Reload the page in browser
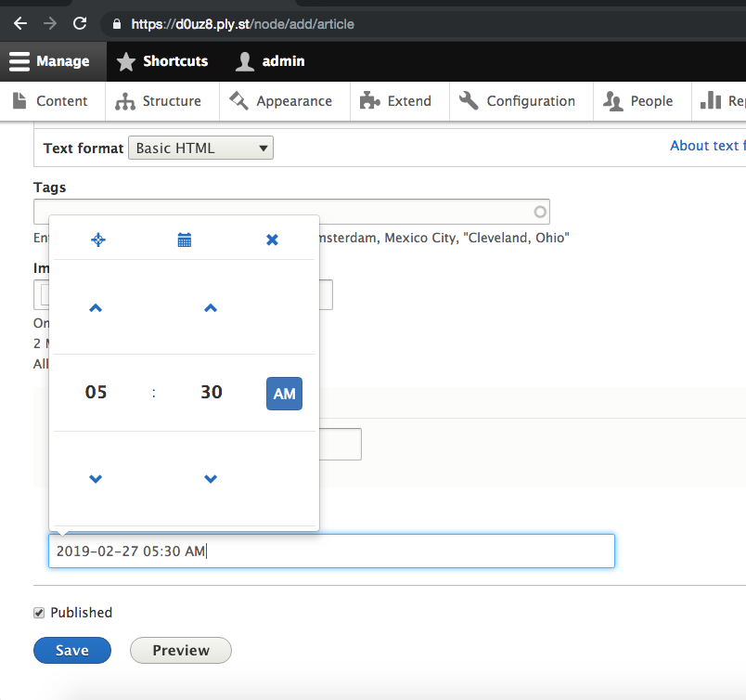The width and height of the screenshot is (746, 700). click(x=81, y=23)
